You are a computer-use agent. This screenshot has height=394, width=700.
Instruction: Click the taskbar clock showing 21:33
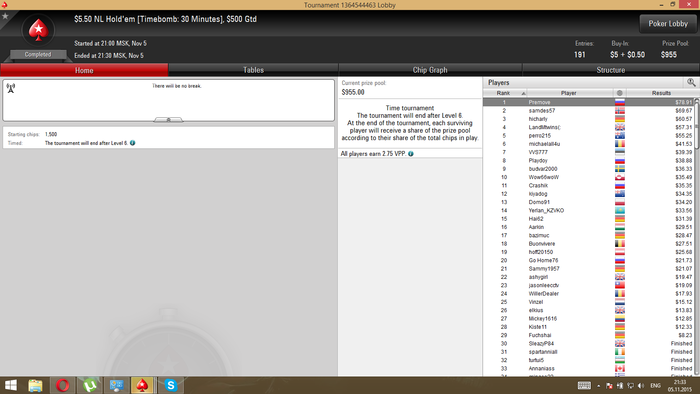tap(679, 386)
